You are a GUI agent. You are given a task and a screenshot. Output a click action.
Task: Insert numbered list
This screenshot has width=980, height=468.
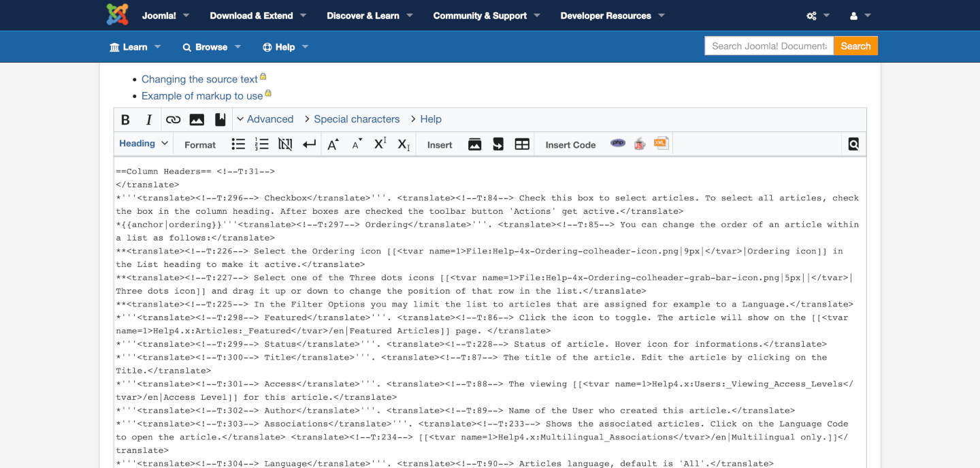click(262, 144)
